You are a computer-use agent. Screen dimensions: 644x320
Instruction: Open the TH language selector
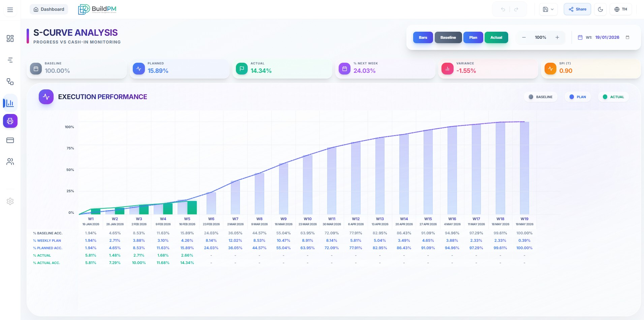tap(620, 9)
